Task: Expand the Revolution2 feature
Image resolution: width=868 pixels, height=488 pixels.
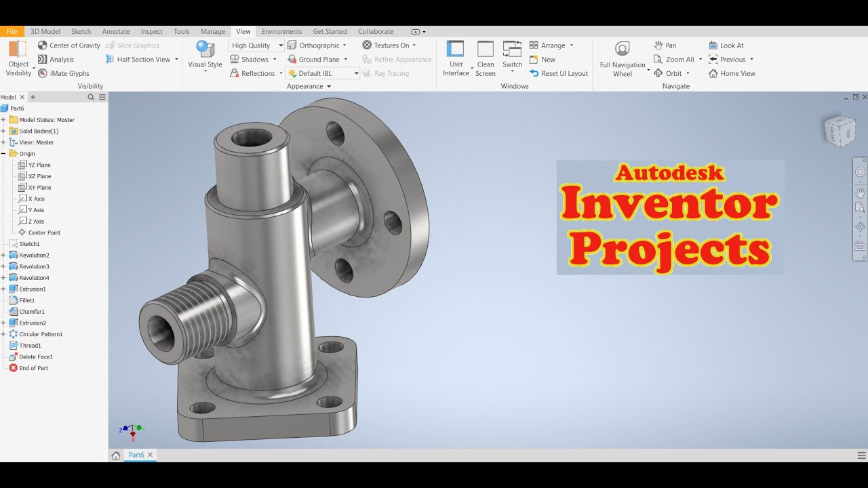Action: [3, 256]
